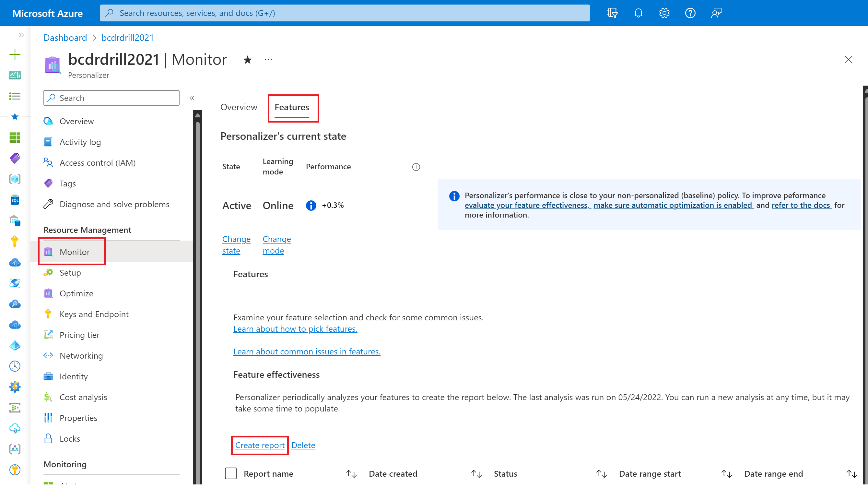Click Change state link
The width and height of the screenshot is (868, 488).
(236, 244)
